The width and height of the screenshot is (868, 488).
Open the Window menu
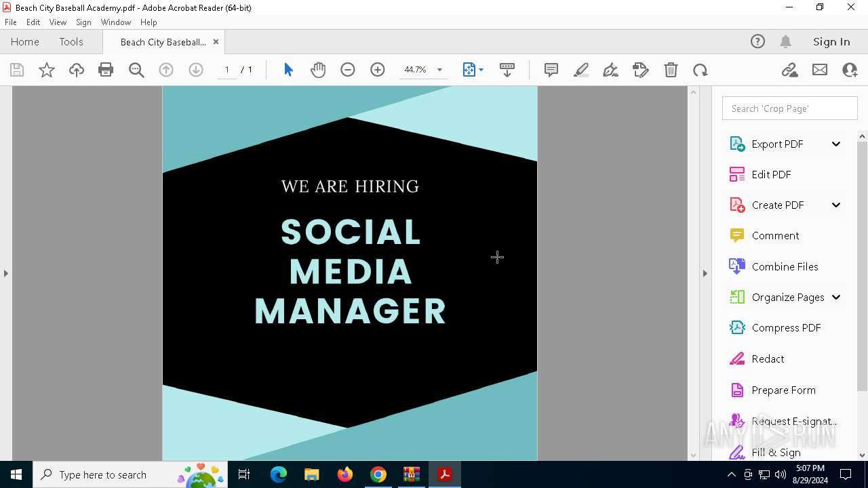[116, 22]
